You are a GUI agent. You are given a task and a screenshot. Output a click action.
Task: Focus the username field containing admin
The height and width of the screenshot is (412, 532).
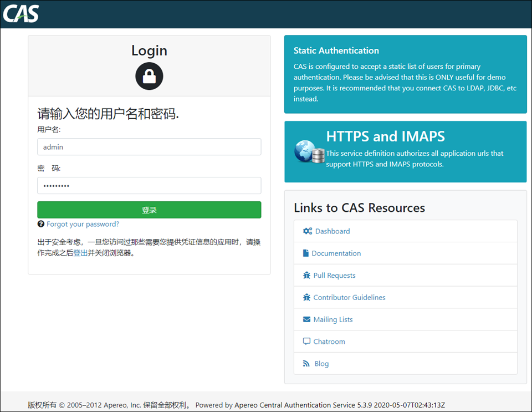click(149, 147)
